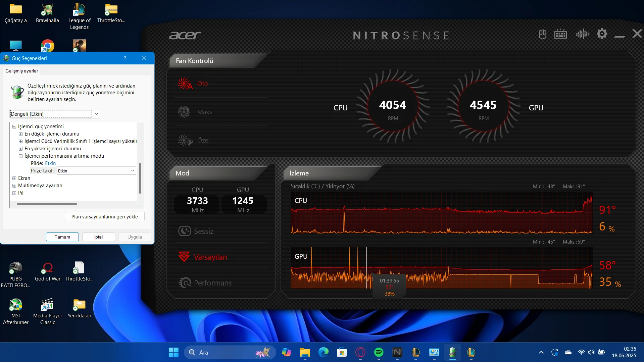Enable Sessiz power mode
This screenshot has width=644, height=362.
[203, 231]
